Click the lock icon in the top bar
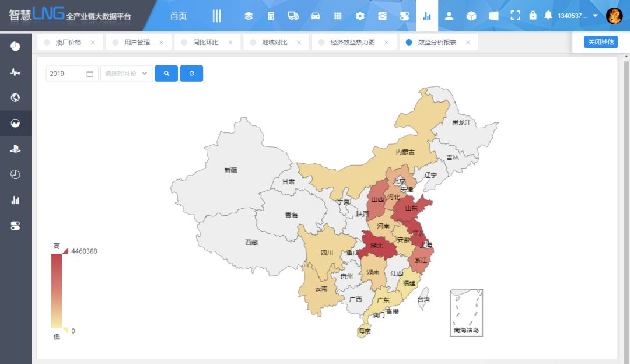The width and height of the screenshot is (630, 364). tap(533, 15)
